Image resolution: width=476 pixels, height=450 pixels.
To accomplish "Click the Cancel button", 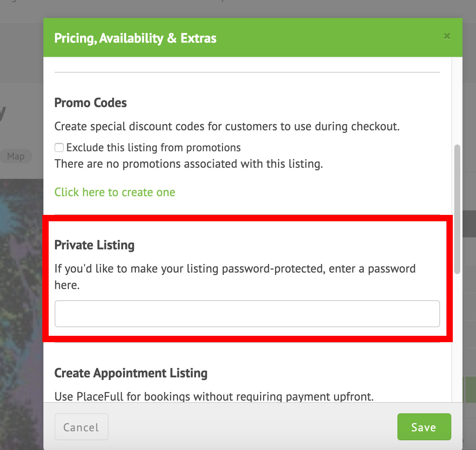I will tap(82, 427).
